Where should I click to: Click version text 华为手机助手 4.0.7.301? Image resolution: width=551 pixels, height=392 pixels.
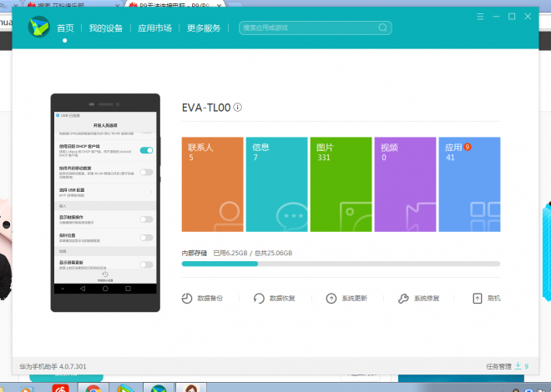pyautogui.click(x=53, y=366)
